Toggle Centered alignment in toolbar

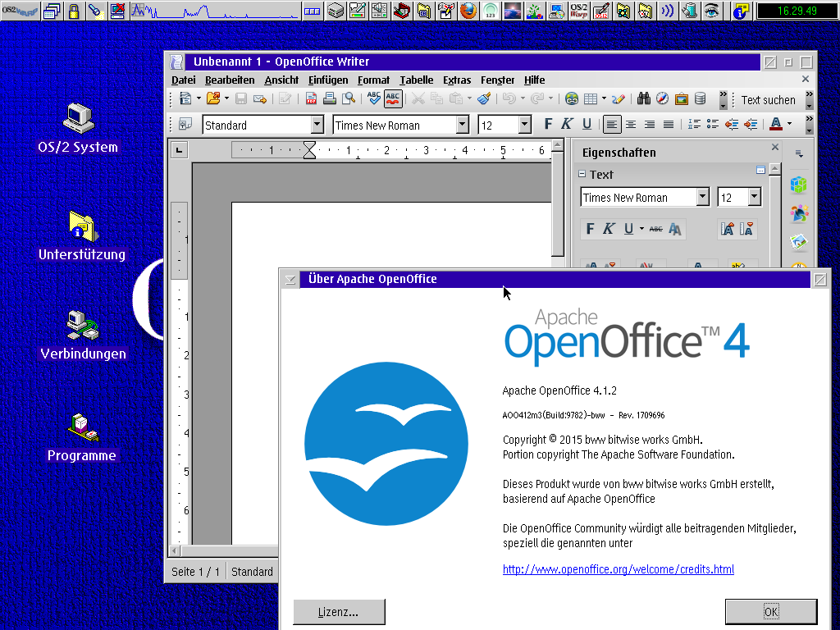[631, 125]
